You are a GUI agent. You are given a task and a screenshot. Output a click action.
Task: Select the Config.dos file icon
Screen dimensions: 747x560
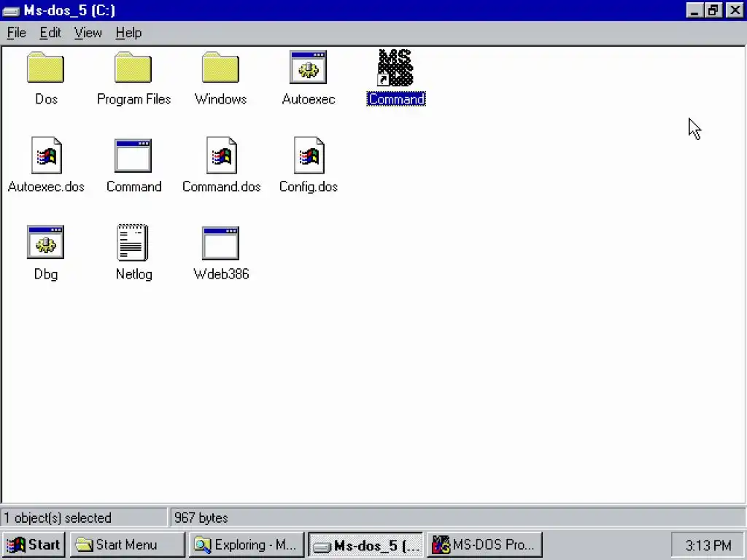(x=309, y=155)
